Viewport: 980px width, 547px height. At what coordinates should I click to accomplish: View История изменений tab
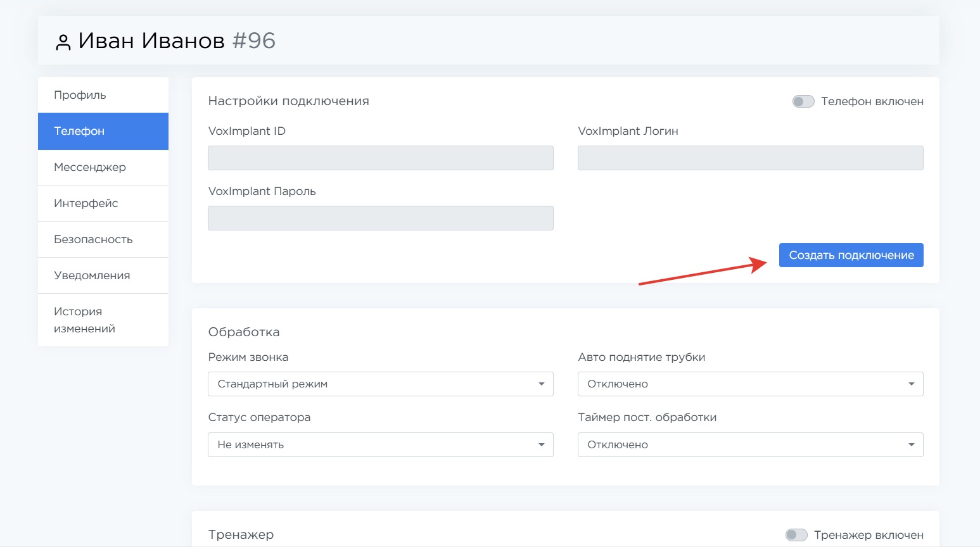tap(103, 320)
